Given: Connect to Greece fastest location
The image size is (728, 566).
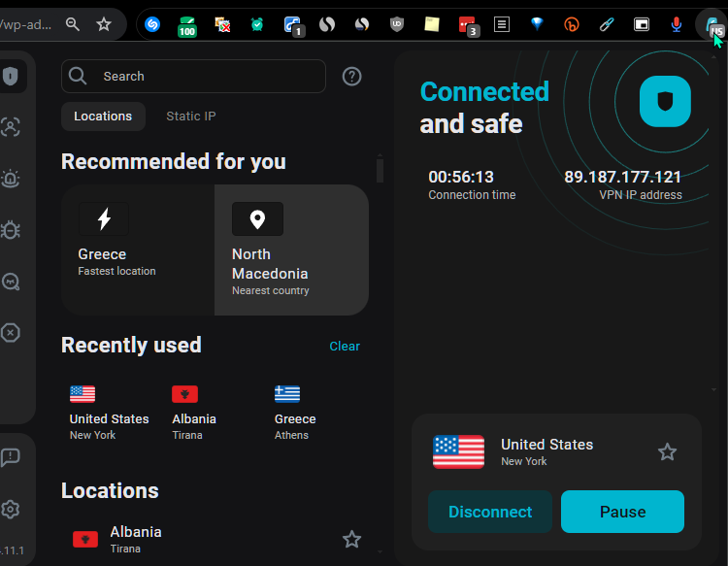Looking at the screenshot, I should tap(138, 250).
